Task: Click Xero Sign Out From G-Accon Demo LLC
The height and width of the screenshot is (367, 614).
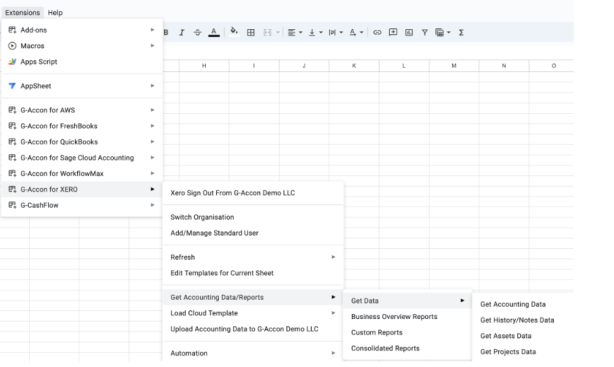Action: coord(253,193)
